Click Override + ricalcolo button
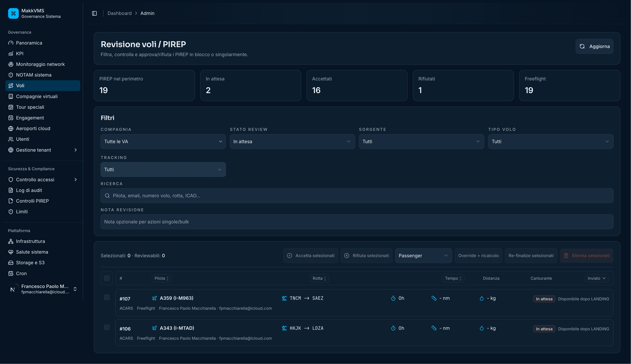 pyautogui.click(x=478, y=255)
